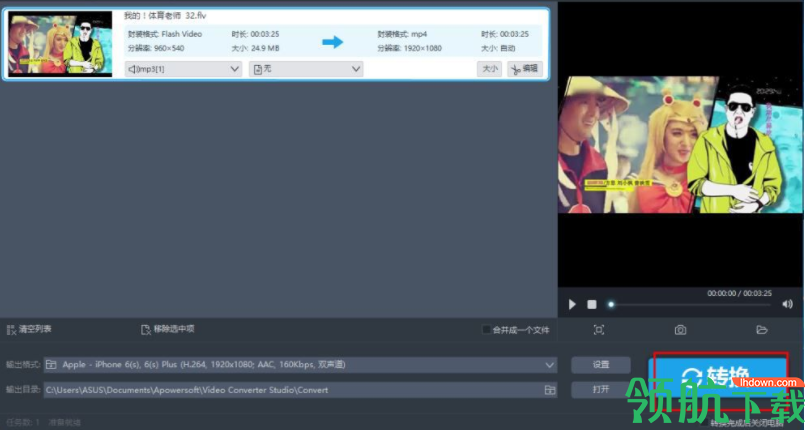
Task: Clear the file list
Action: tap(29, 329)
